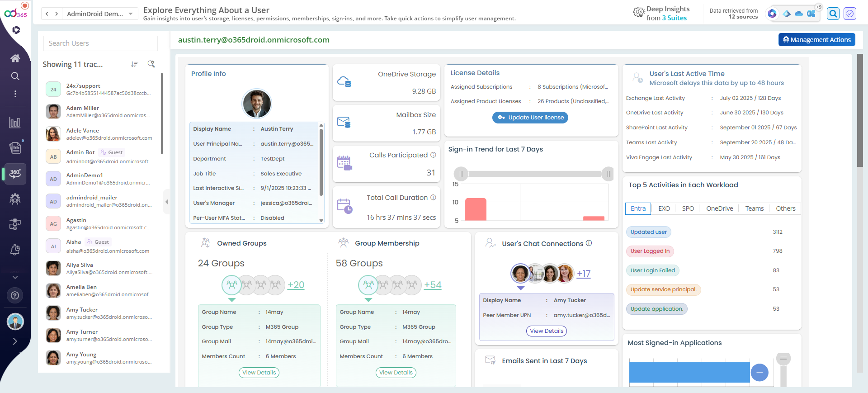Click the Management Actions button
Screen dimensions: 868x393
[x=816, y=40]
